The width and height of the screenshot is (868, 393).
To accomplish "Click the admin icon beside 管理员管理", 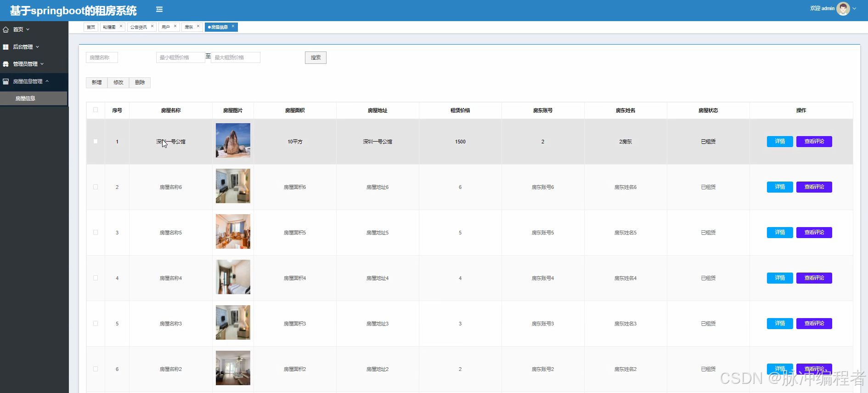I will pyautogui.click(x=6, y=64).
